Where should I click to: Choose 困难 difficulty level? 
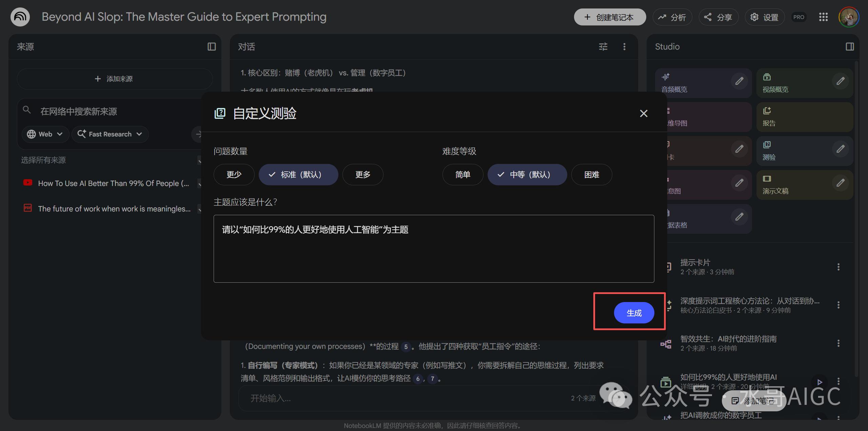pyautogui.click(x=592, y=175)
